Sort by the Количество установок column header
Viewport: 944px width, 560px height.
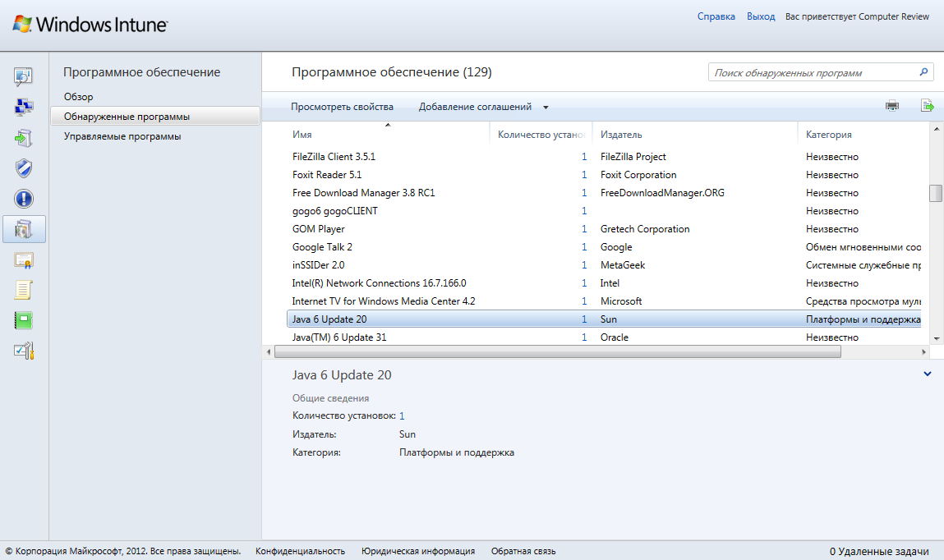click(541, 135)
